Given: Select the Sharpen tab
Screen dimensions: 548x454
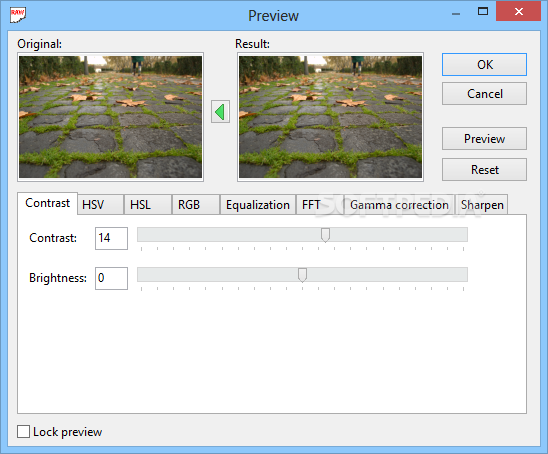Looking at the screenshot, I should pos(482,204).
